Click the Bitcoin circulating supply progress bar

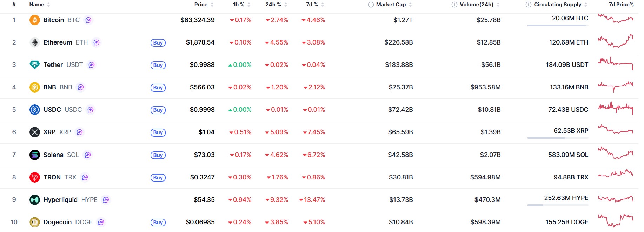(558, 26)
